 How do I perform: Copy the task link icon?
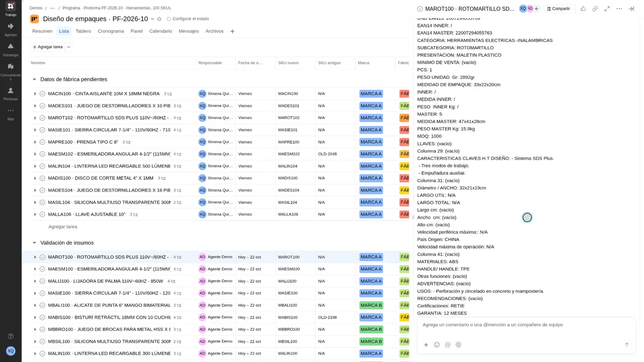[x=595, y=9]
